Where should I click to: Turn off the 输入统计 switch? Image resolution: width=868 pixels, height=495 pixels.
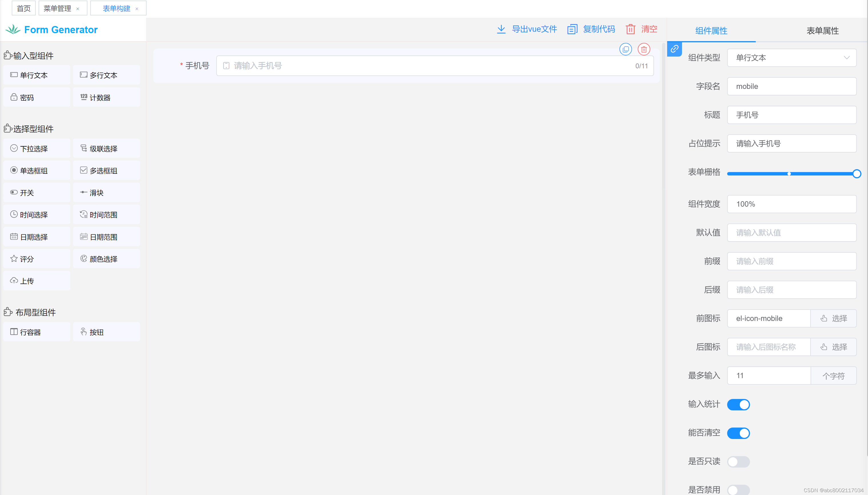pos(738,405)
